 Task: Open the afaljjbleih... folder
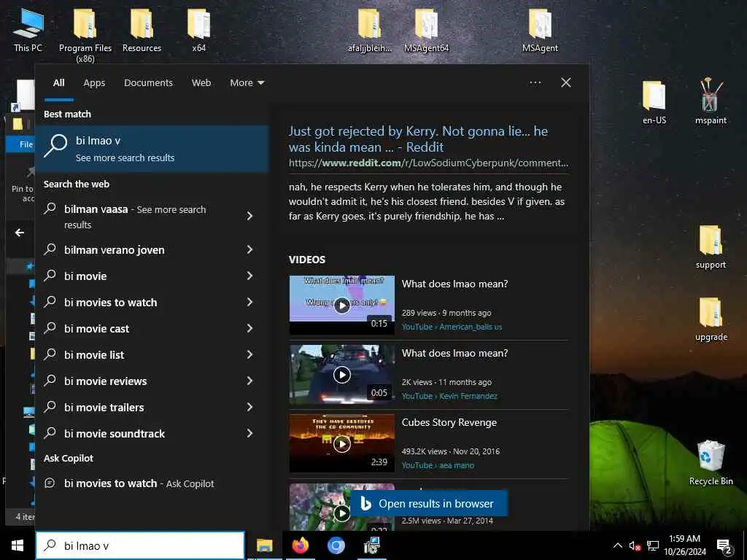pyautogui.click(x=369, y=29)
